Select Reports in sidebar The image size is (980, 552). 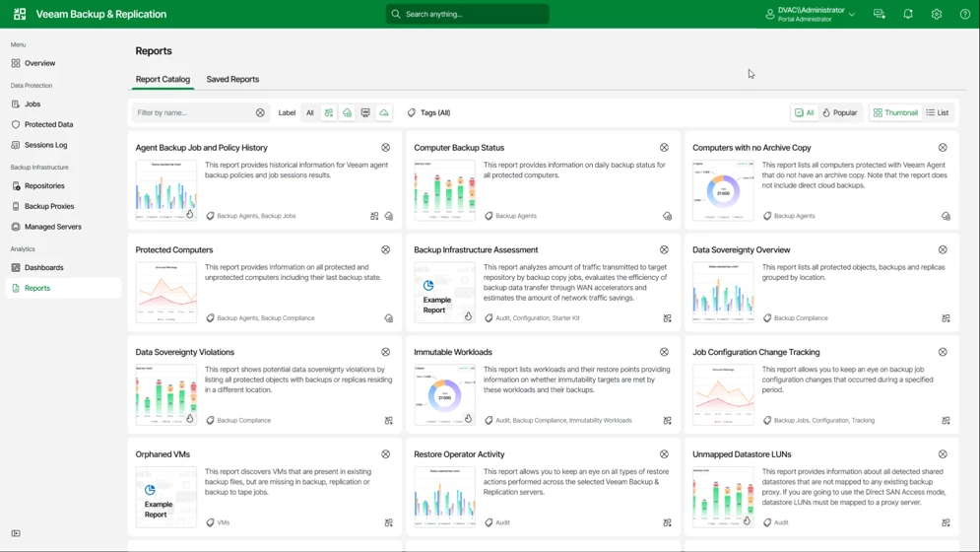62,288
